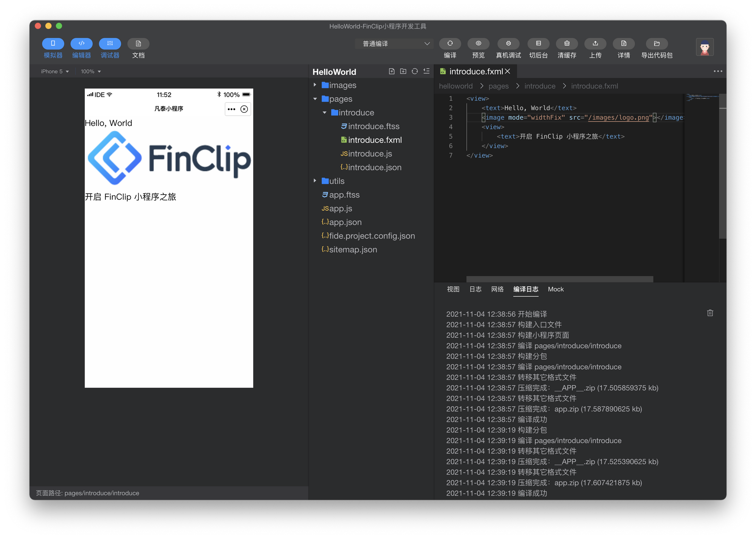Select introduce.fxml in file tree
756x539 pixels.
(371, 140)
